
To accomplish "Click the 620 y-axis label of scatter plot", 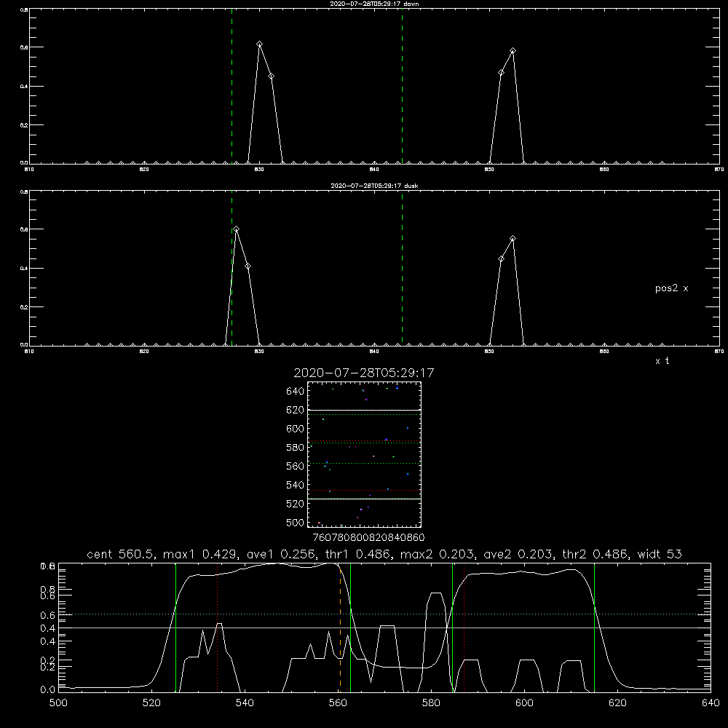I will tap(296, 410).
